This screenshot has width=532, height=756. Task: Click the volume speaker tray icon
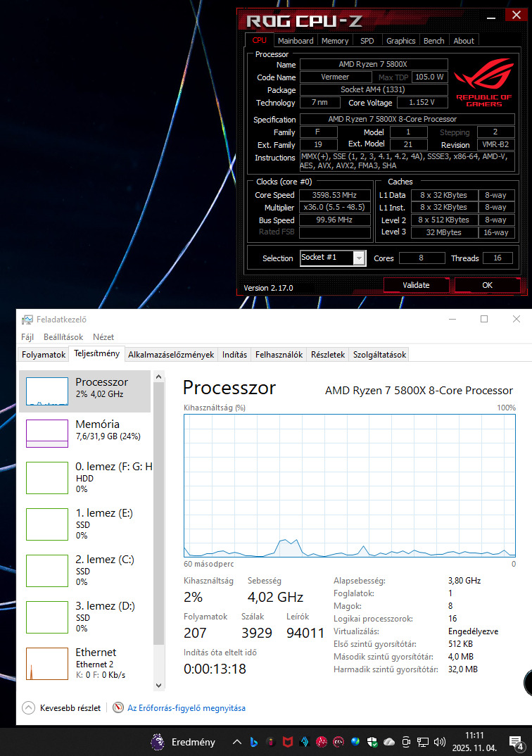(440, 742)
